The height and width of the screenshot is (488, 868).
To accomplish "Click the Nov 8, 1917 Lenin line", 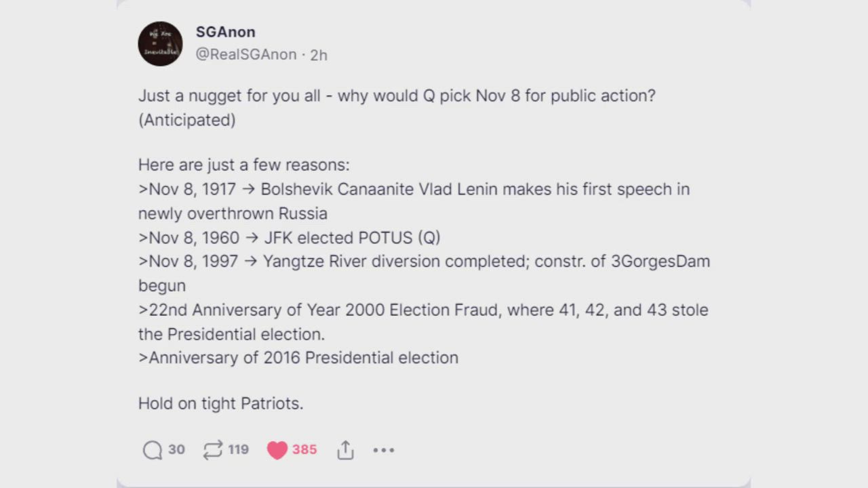I will 414,189.
